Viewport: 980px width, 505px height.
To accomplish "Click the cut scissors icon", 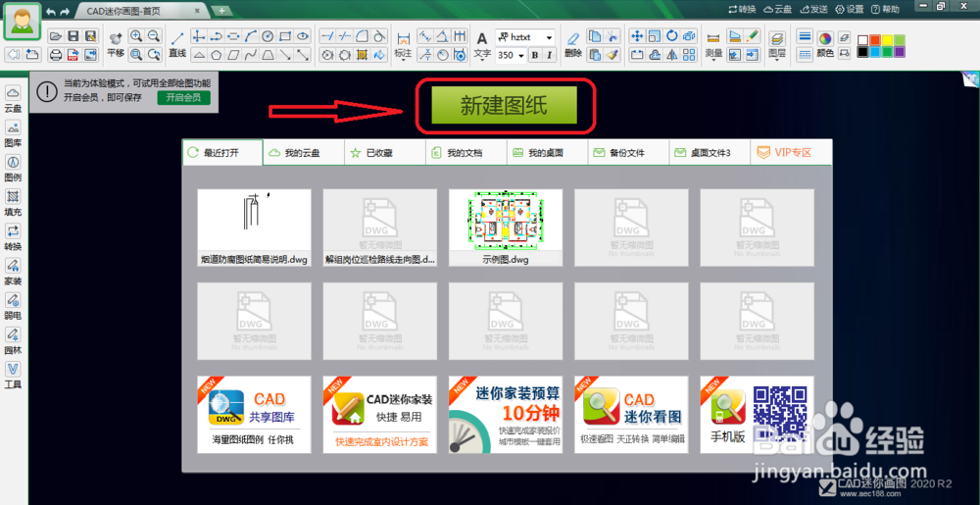I will coord(612,36).
